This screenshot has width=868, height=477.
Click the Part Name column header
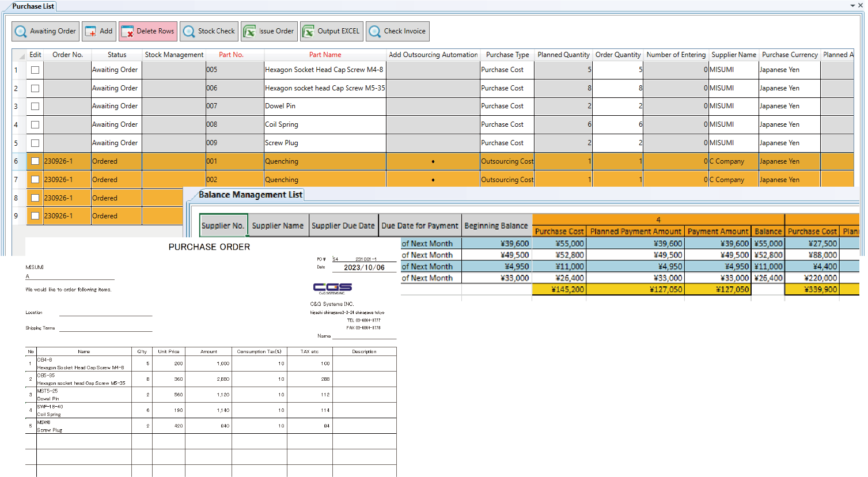[325, 55]
